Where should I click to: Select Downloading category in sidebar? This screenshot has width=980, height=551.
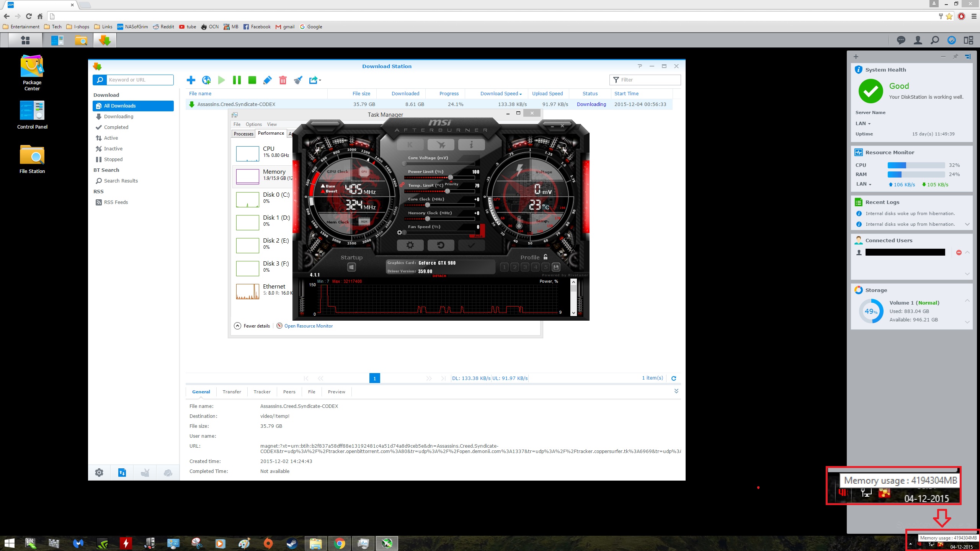133,117
